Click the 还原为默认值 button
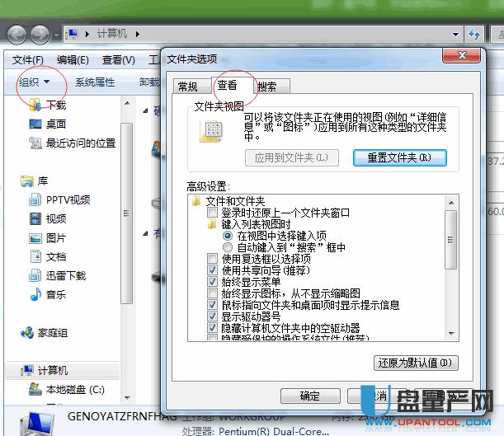The height and width of the screenshot is (436, 504). pyautogui.click(x=415, y=363)
